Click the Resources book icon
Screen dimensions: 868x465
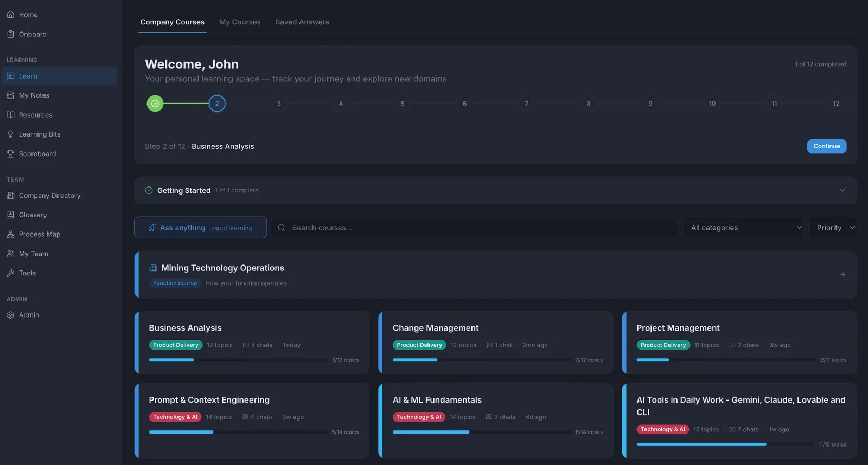click(x=10, y=115)
